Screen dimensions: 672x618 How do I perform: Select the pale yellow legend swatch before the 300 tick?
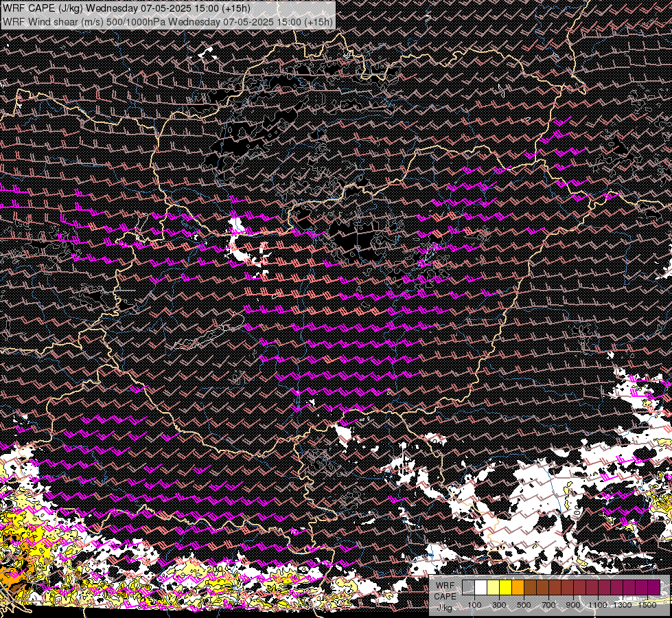494,587
